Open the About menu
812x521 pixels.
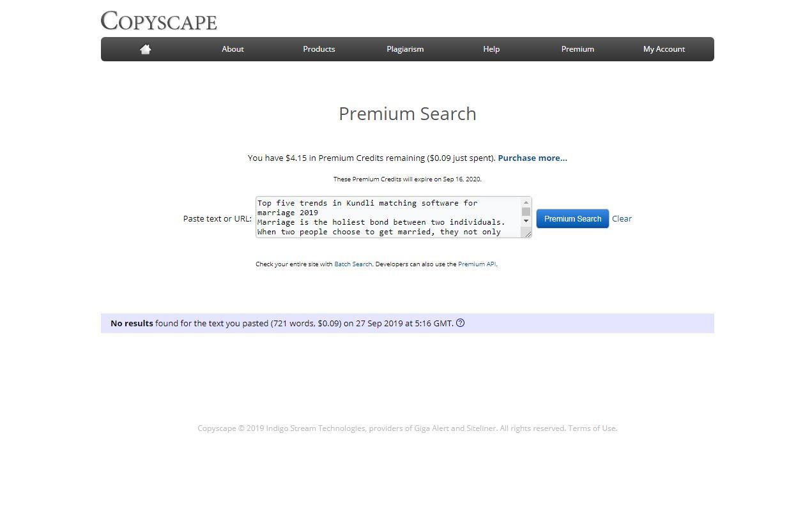pos(233,49)
